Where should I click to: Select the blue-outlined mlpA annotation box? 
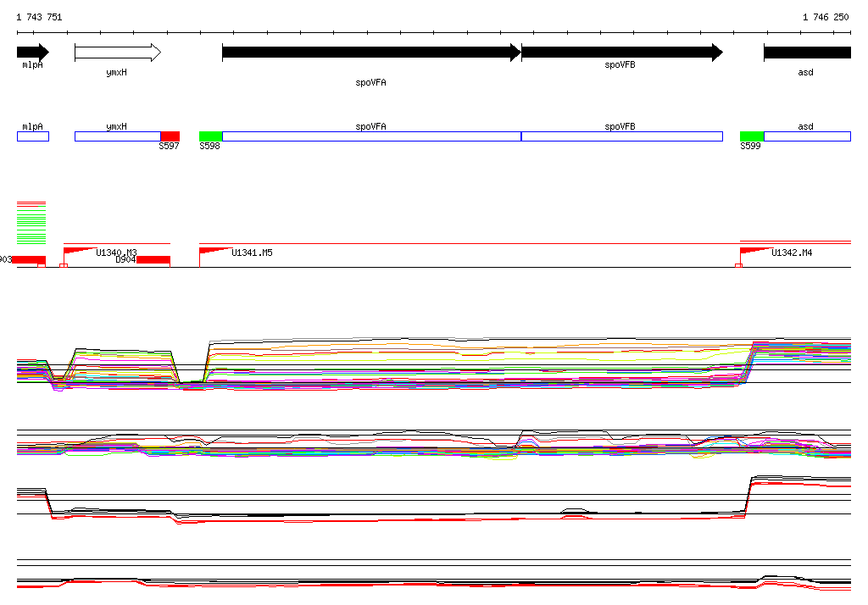(x=33, y=136)
